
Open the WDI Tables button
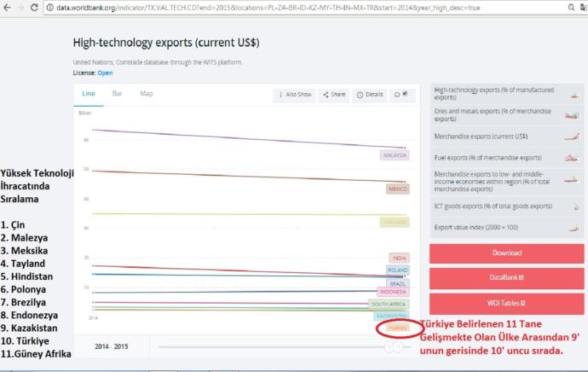coord(507,303)
